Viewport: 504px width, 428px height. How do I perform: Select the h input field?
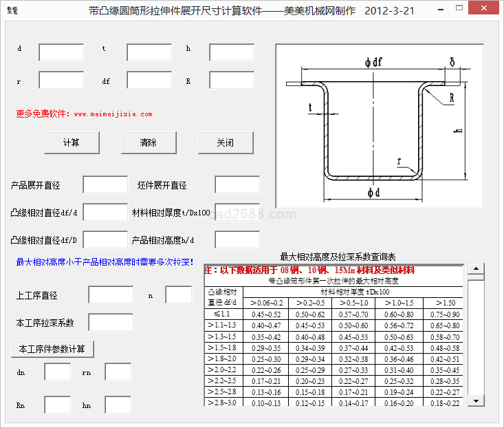tap(232, 53)
